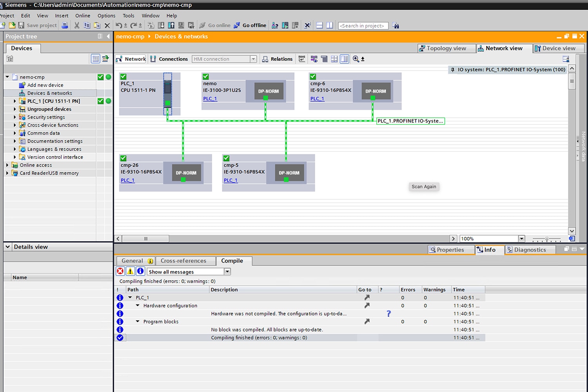This screenshot has height=392, width=588.
Task: Click the Save project button
Action: point(38,26)
